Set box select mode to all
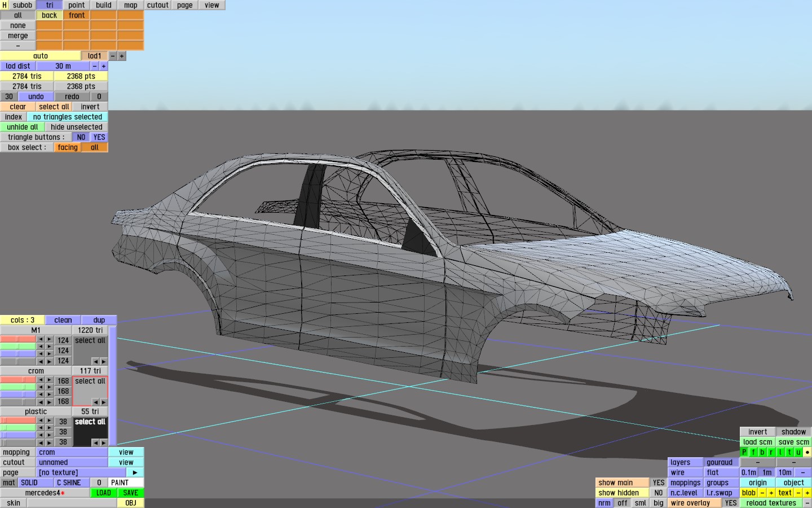This screenshot has height=508, width=812. click(95, 147)
